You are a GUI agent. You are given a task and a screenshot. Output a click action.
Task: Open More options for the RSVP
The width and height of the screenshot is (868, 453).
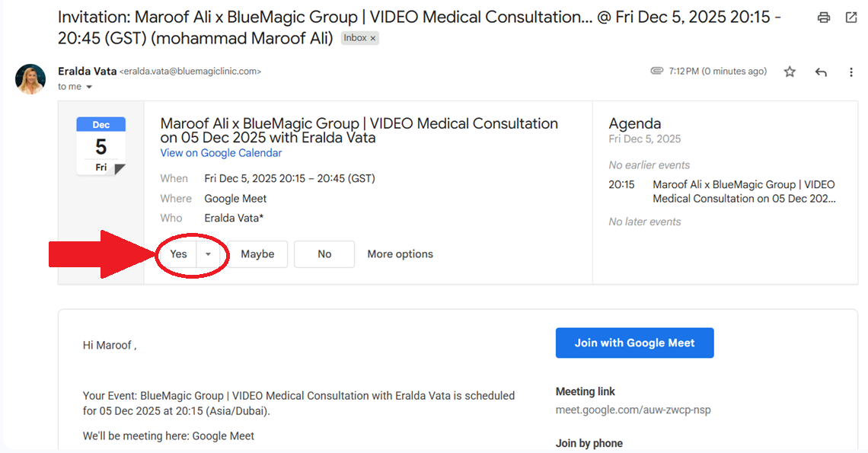400,254
